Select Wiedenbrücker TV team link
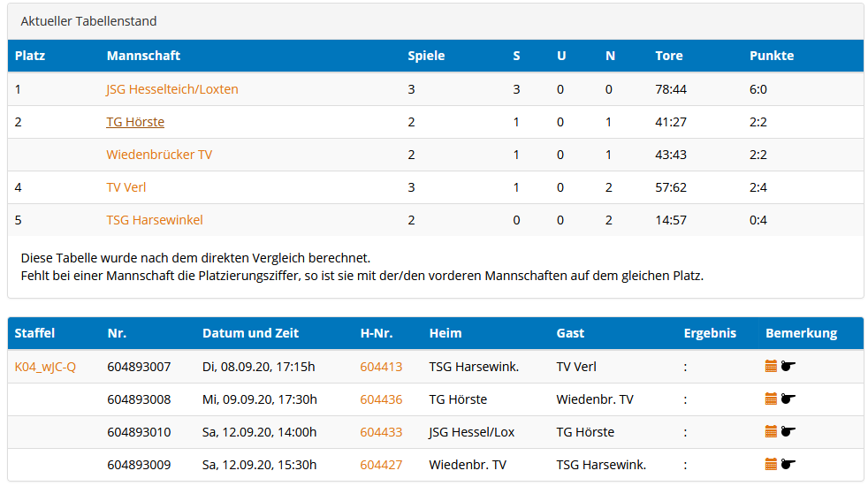Image resolution: width=868 pixels, height=486 pixels. (159, 155)
